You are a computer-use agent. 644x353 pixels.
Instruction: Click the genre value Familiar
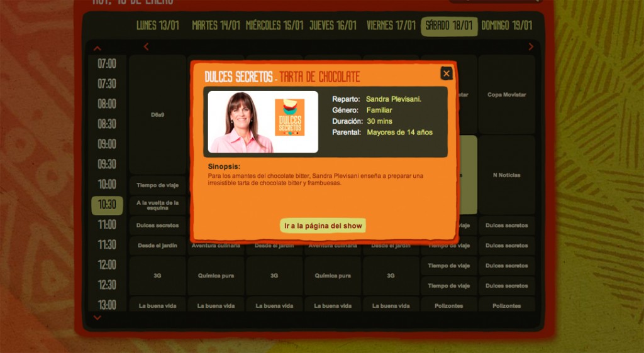pyautogui.click(x=379, y=110)
